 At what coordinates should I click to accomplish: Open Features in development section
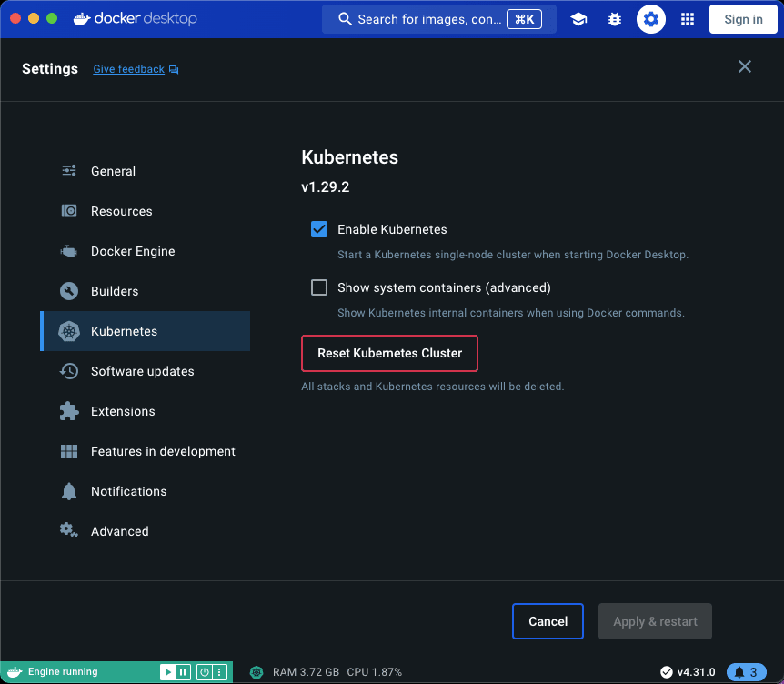coord(145,451)
